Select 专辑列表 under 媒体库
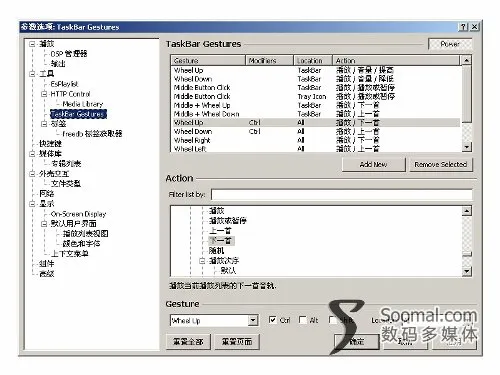This screenshot has height=375, width=500. [66, 164]
